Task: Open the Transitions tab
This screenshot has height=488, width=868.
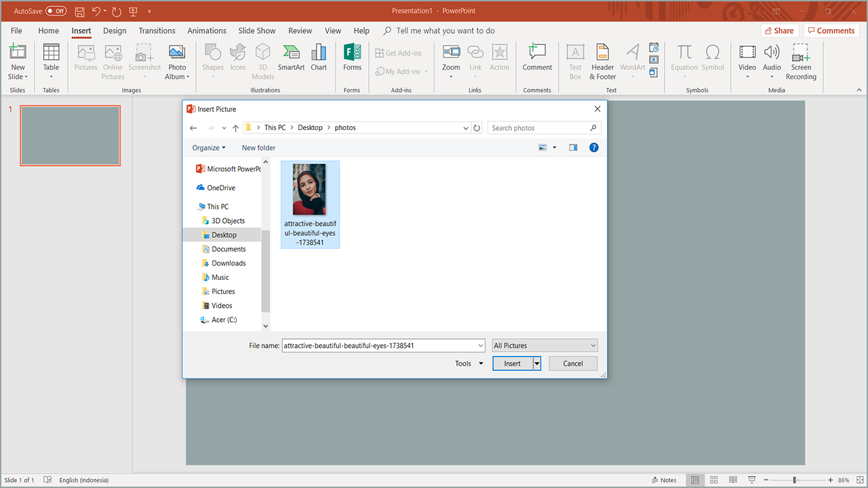Action: point(157,30)
